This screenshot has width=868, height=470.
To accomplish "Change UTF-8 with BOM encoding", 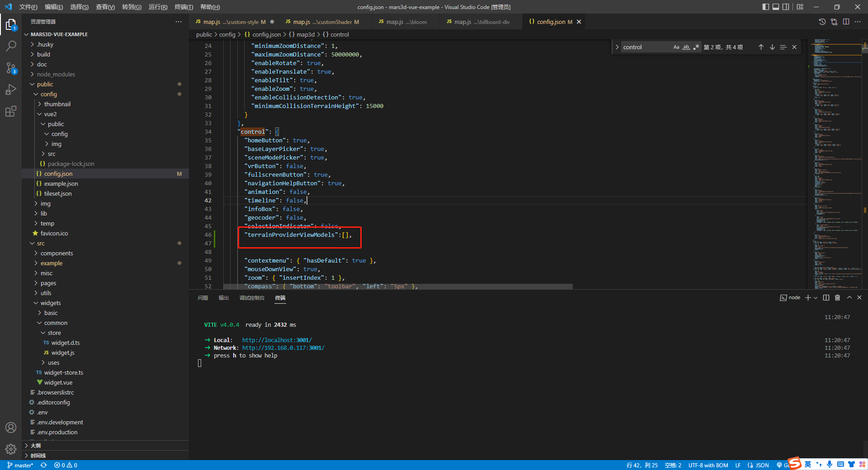I will (x=708, y=465).
